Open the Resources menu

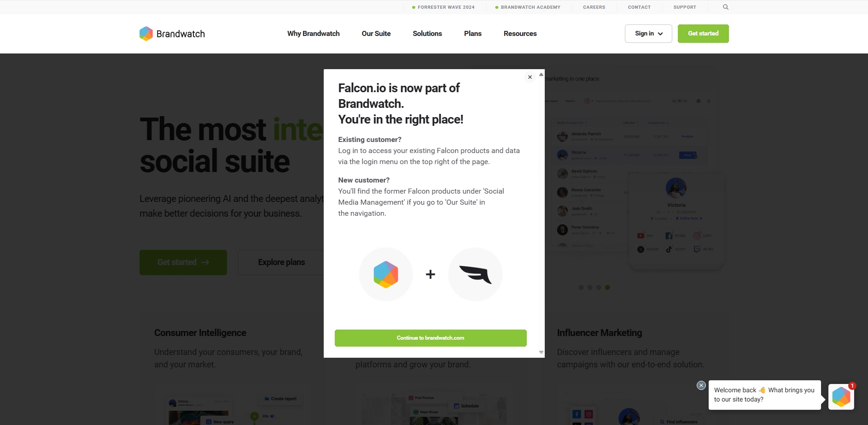[520, 34]
